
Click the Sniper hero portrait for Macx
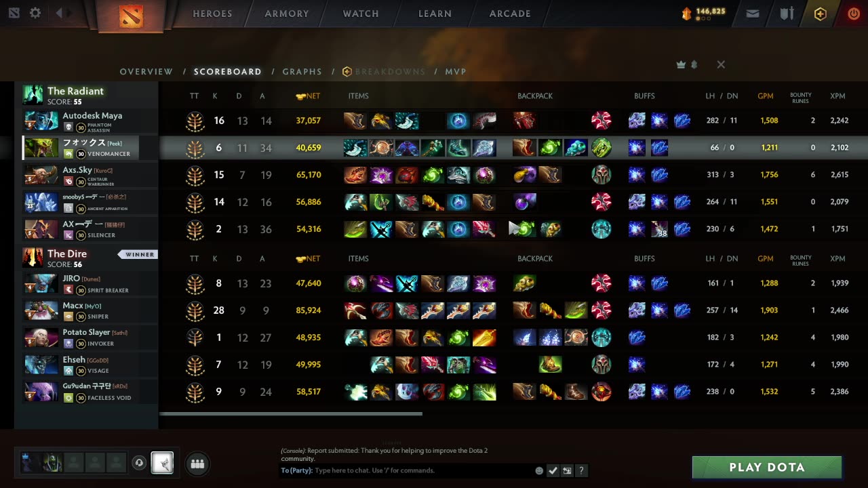point(41,310)
